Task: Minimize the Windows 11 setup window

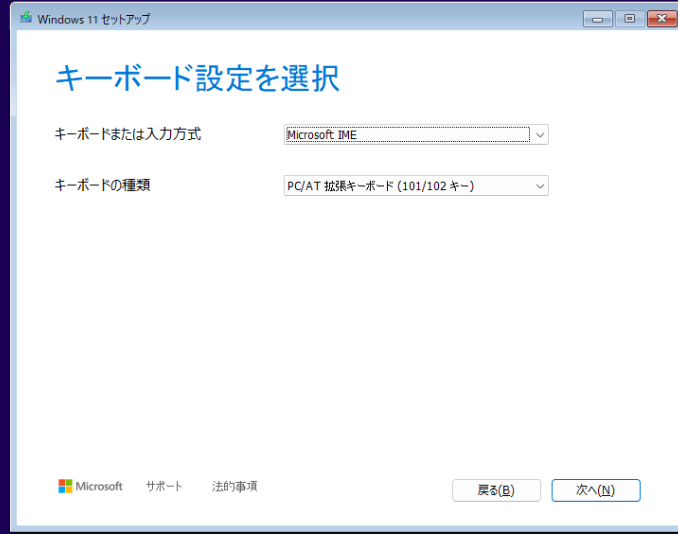Action: pyautogui.click(x=598, y=19)
